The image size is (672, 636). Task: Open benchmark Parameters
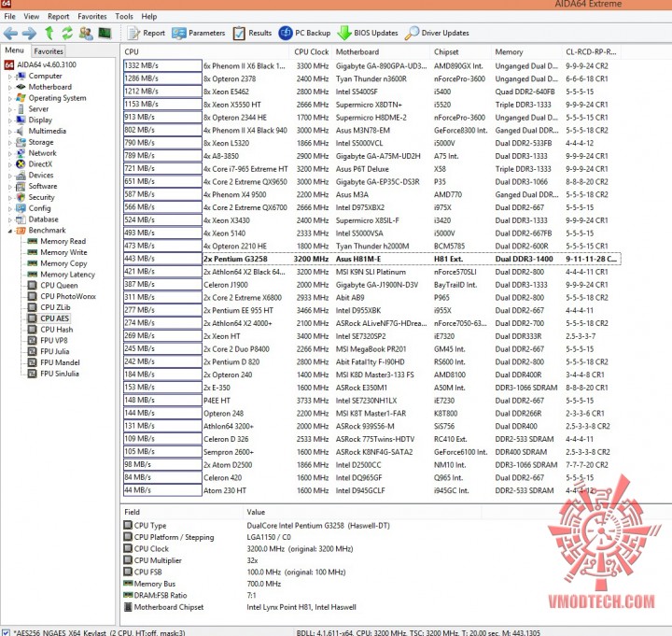pyautogui.click(x=199, y=33)
